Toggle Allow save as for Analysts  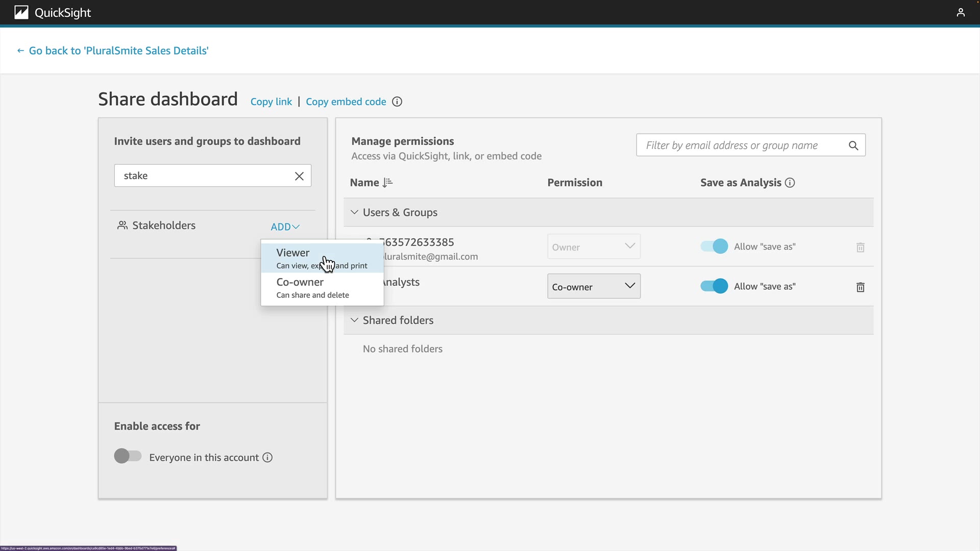[714, 286]
